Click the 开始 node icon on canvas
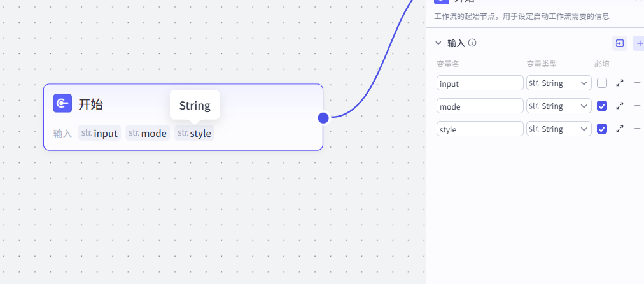644x284 pixels. click(62, 104)
